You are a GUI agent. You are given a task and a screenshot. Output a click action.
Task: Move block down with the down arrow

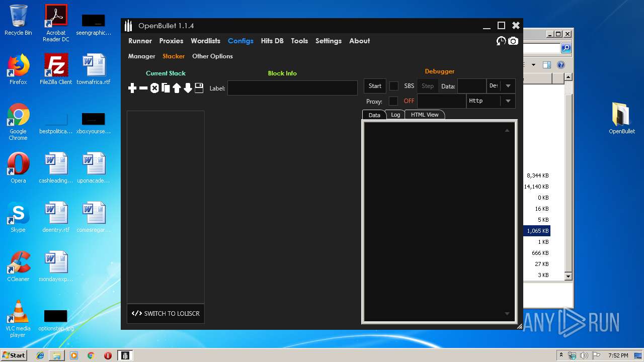click(188, 88)
